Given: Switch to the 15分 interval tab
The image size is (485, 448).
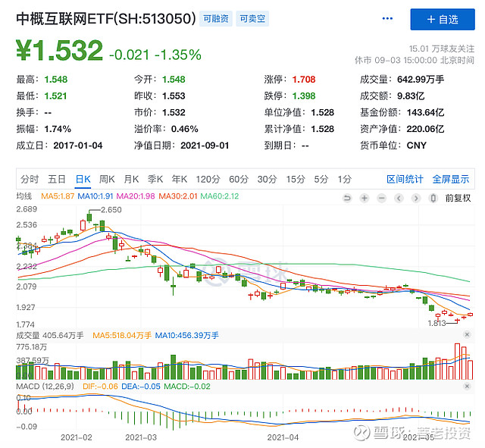Looking at the screenshot, I should click(296, 179).
